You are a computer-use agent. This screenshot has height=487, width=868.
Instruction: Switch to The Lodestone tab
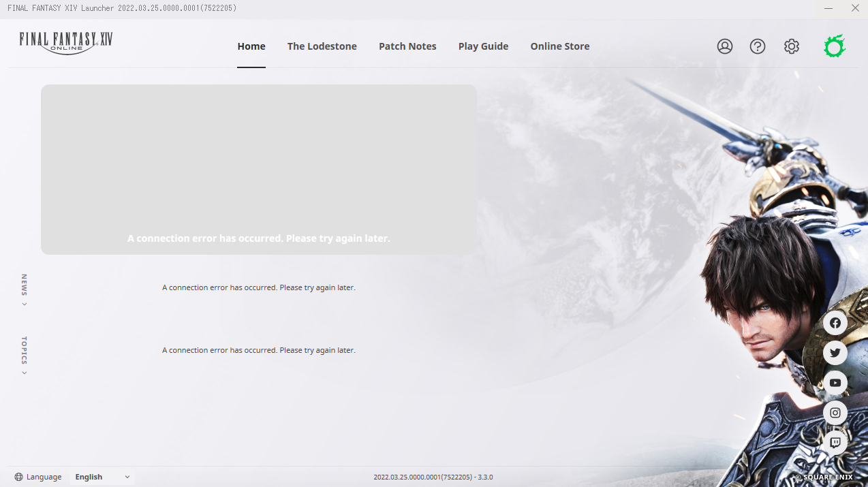pyautogui.click(x=322, y=46)
